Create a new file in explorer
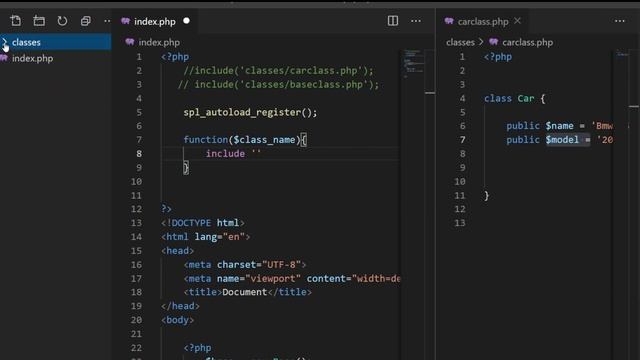This screenshot has width=640, height=360. 16,21
